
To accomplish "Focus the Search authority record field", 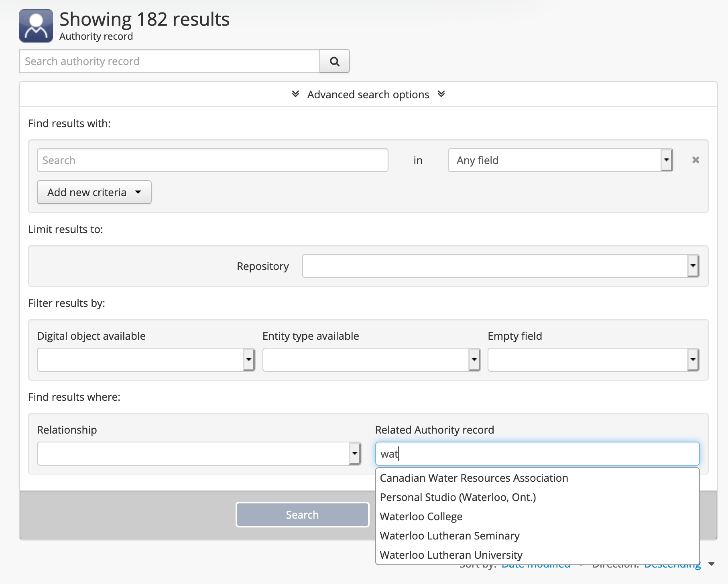I will click(x=169, y=61).
